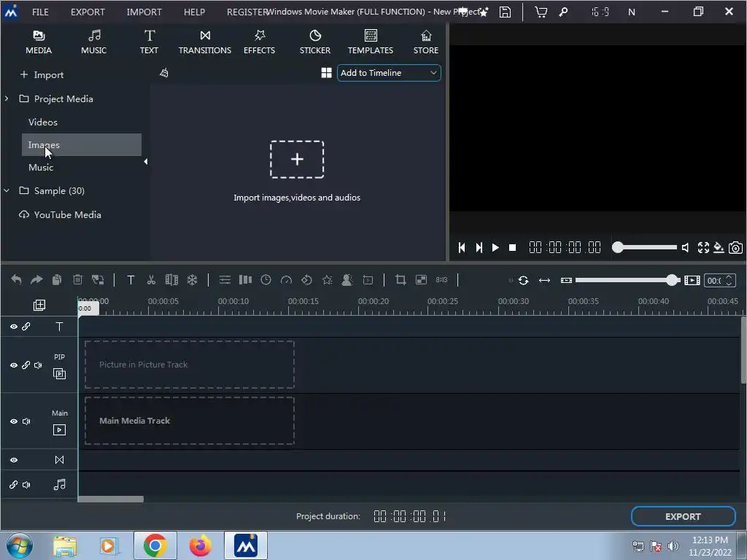The image size is (747, 560).
Task: Open the Add to Timeline dropdown
Action: [x=389, y=73]
